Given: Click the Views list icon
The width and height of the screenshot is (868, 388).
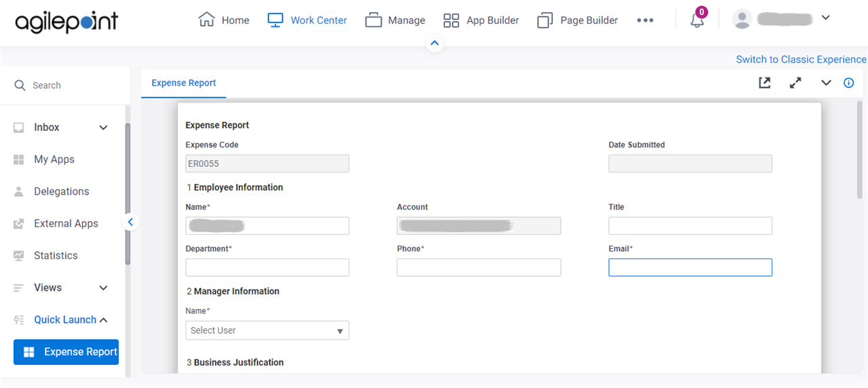Looking at the screenshot, I should pyautogui.click(x=19, y=288).
